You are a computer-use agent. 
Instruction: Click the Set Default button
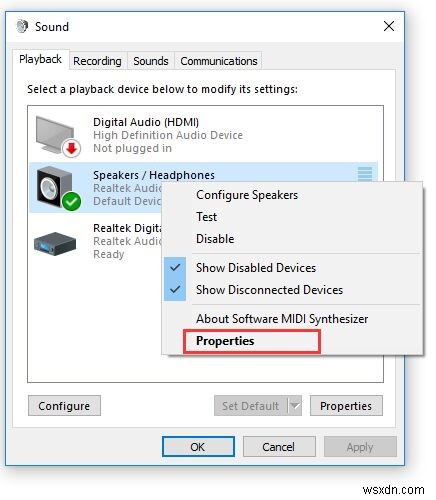[251, 406]
